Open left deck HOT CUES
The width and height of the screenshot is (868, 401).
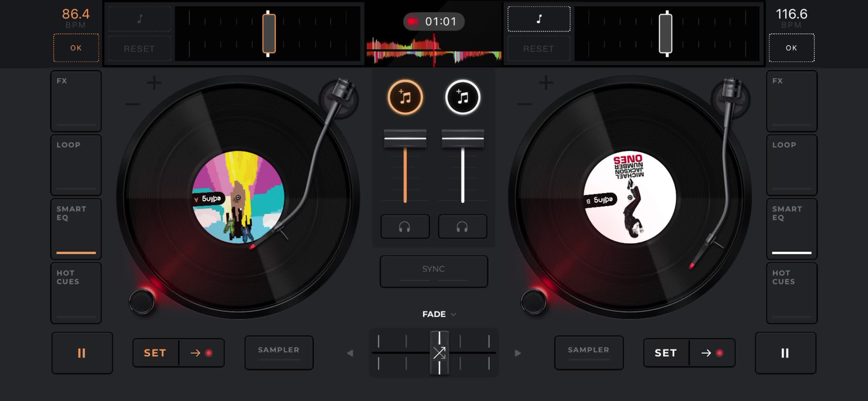(x=76, y=293)
